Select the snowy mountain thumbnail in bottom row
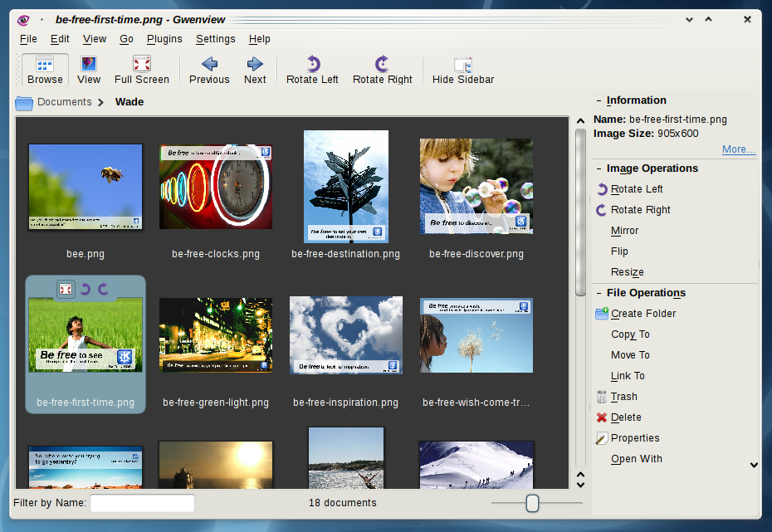The image size is (772, 532). pos(476,465)
